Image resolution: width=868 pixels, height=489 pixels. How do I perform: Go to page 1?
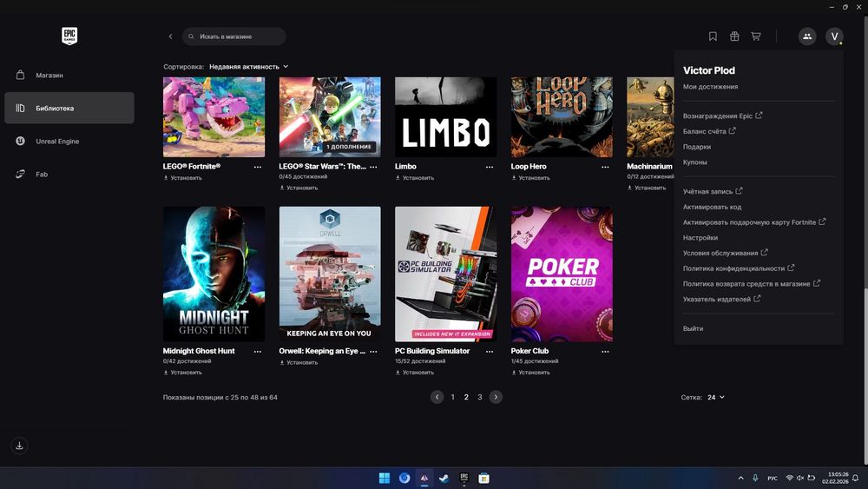tap(453, 397)
